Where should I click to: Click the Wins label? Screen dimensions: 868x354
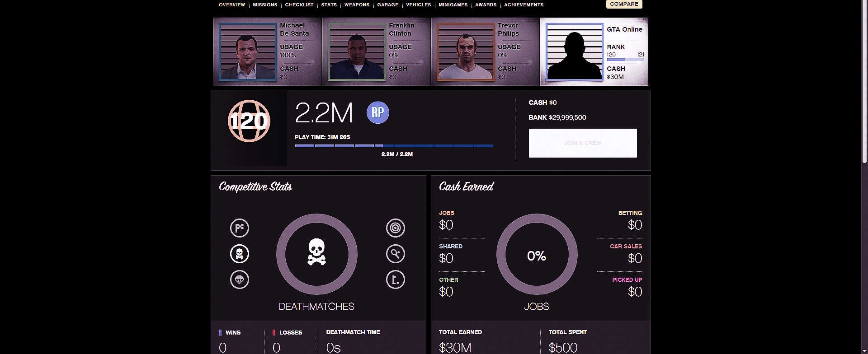tap(233, 332)
